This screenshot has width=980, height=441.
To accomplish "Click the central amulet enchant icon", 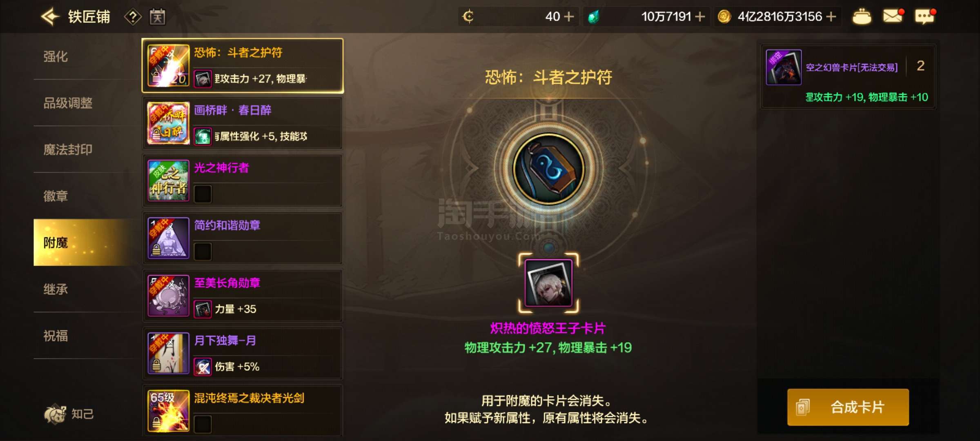I will (548, 169).
